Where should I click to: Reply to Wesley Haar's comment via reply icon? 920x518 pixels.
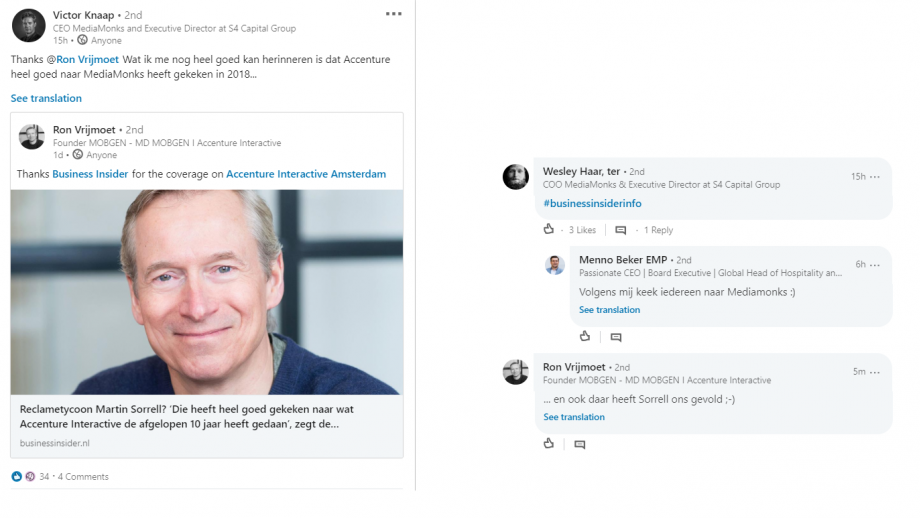coord(620,230)
